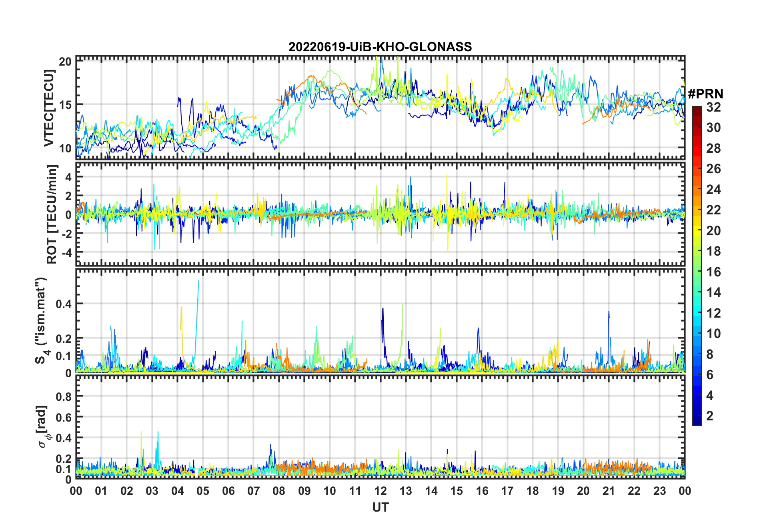Pick colorbar tick label 6
This screenshot has height=532, width=761.
point(710,375)
